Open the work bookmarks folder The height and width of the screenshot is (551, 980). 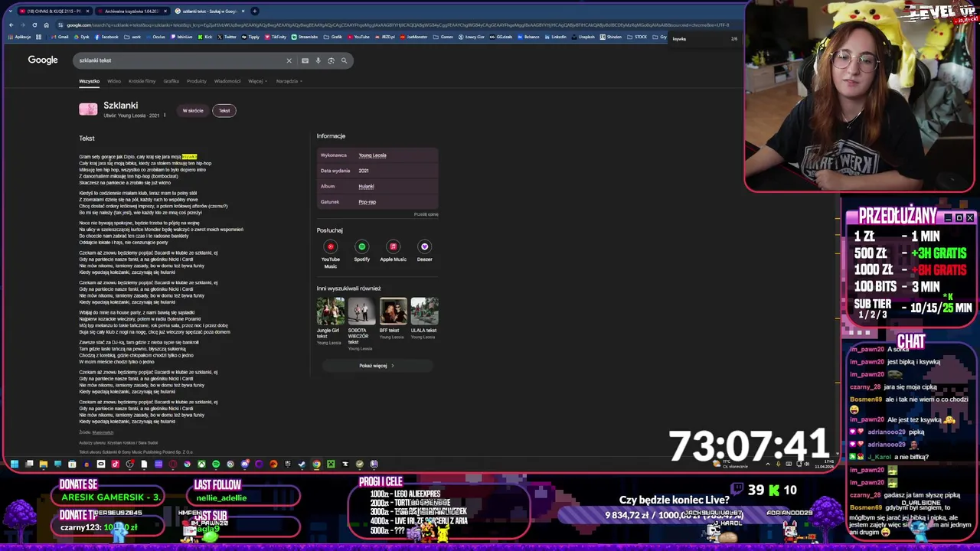coord(132,37)
